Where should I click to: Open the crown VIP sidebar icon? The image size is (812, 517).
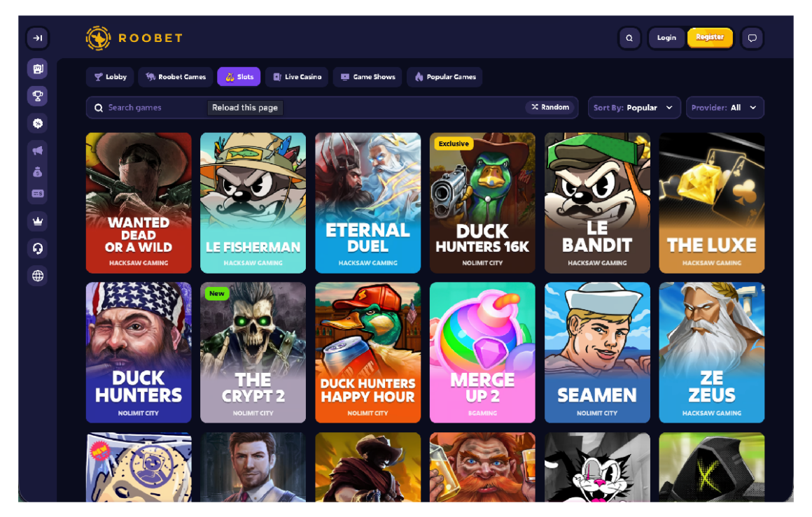tap(38, 221)
